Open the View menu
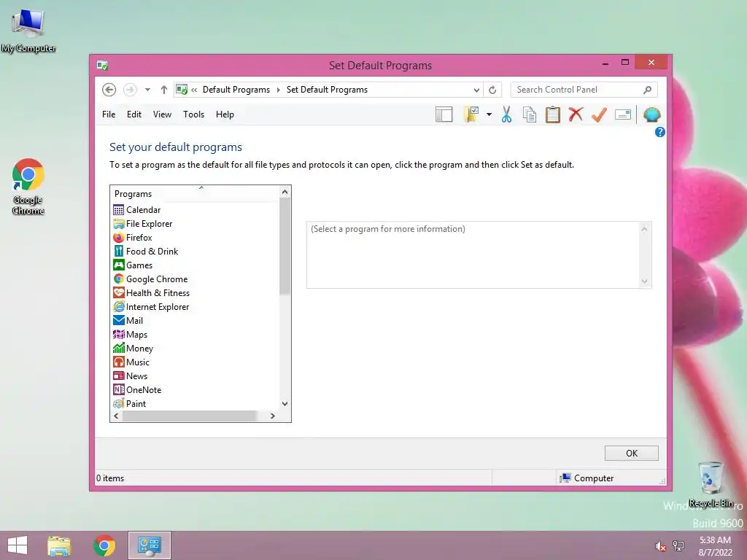This screenshot has width=747, height=560. click(x=162, y=114)
